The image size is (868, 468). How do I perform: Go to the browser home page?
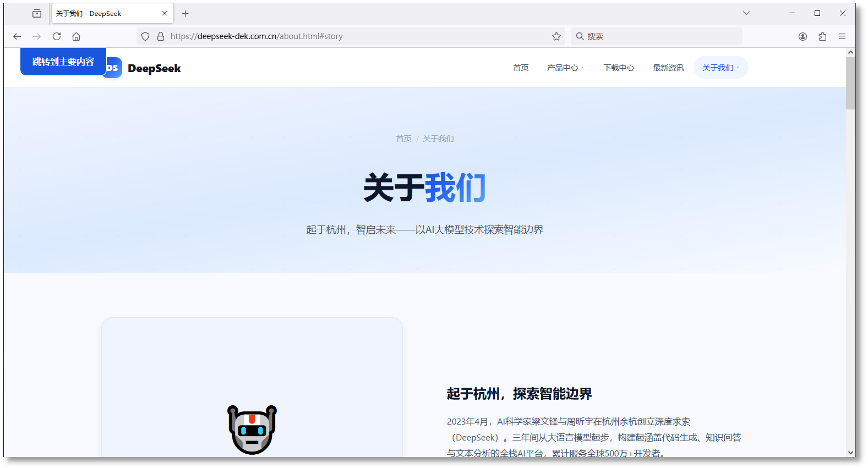tap(77, 36)
